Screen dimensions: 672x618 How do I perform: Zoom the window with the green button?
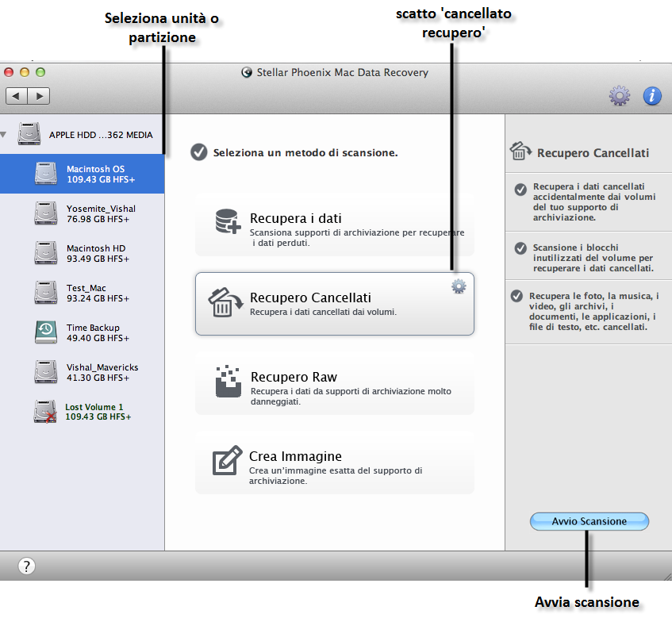pos(40,72)
